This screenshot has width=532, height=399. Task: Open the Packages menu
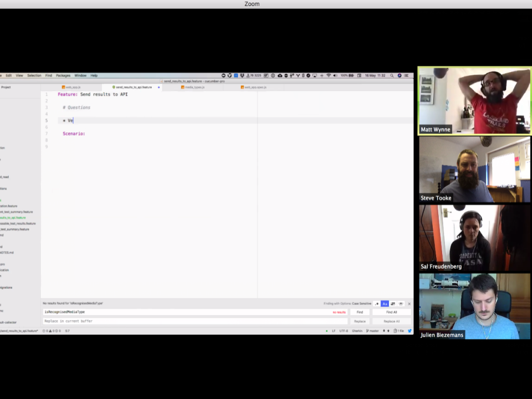click(63, 75)
